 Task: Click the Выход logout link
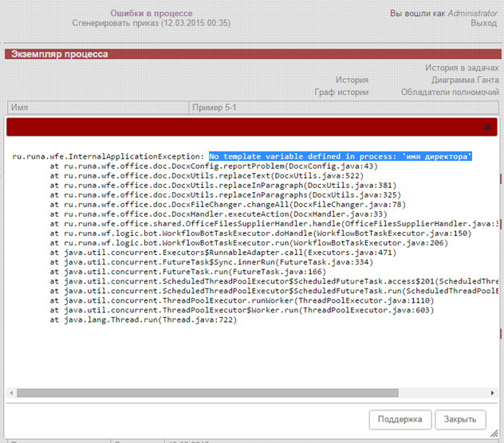tap(483, 24)
